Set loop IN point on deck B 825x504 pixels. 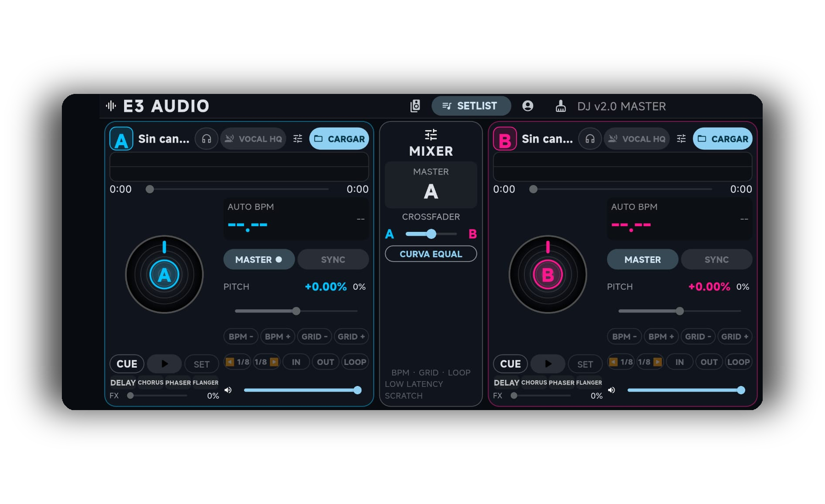(680, 362)
